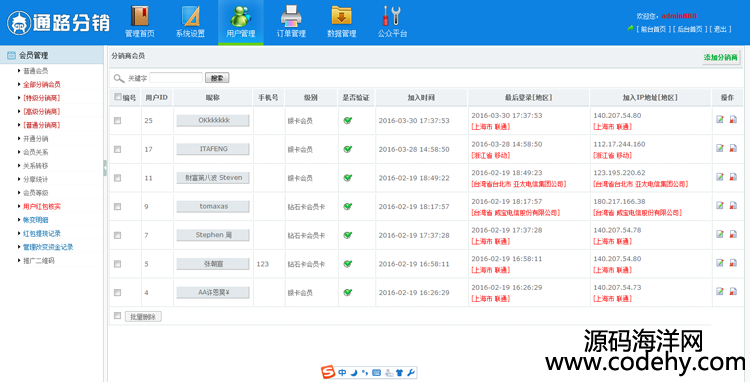
Task: Toggle select-all checkbox in 编号 header
Action: pos(117,97)
